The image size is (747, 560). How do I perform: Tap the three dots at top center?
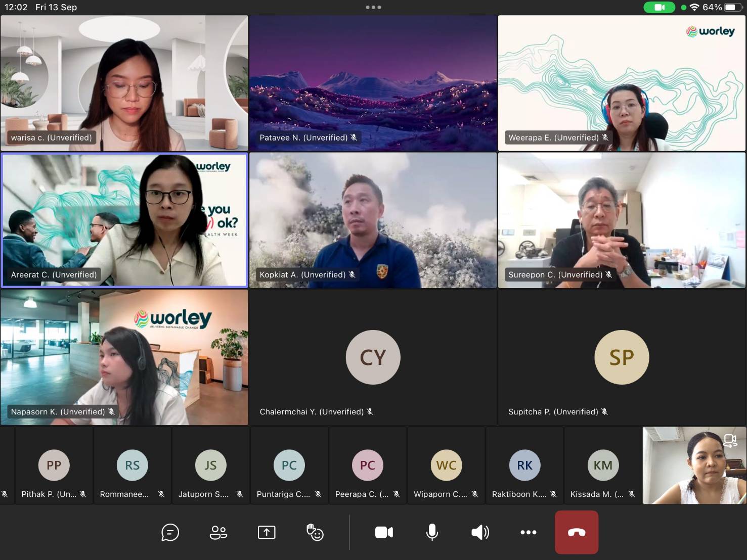point(373,7)
